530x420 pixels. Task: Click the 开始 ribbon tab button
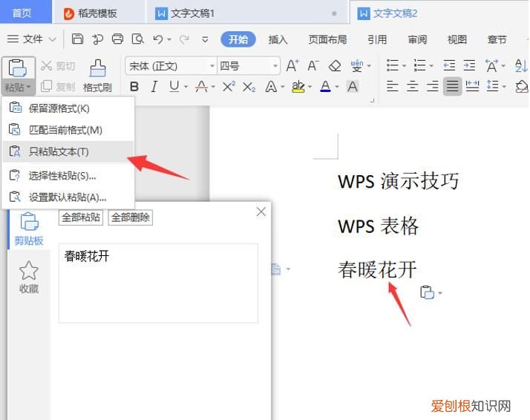pos(238,39)
